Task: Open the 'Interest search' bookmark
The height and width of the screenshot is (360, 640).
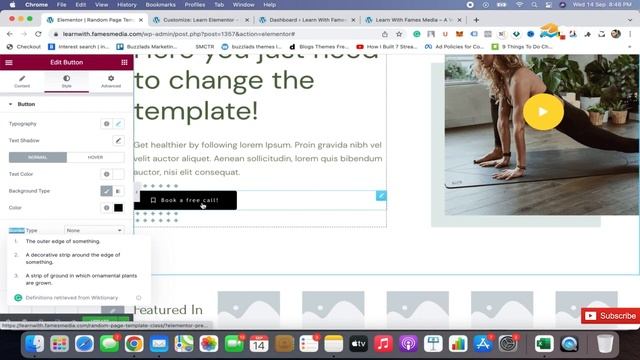Action: [78, 47]
